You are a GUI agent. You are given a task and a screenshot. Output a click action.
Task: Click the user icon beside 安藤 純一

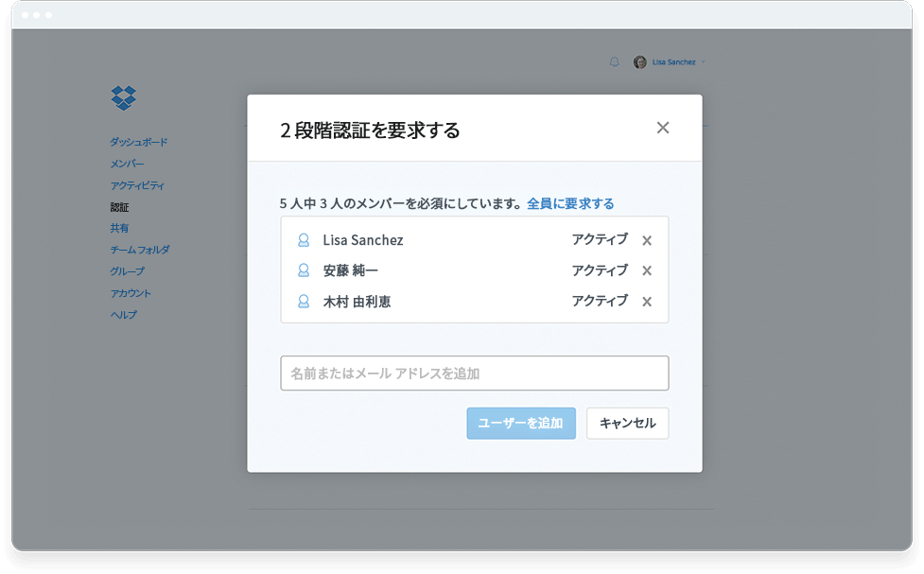tap(302, 271)
